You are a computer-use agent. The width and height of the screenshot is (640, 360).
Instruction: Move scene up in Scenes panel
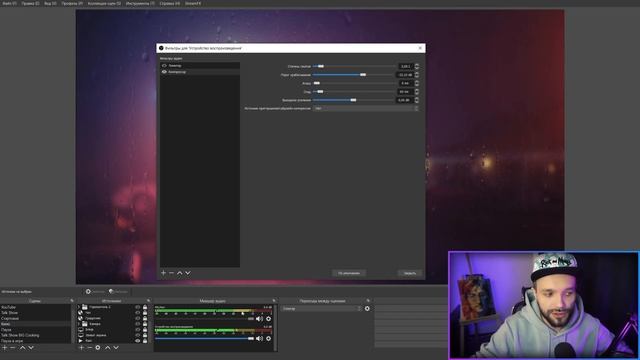23,347
